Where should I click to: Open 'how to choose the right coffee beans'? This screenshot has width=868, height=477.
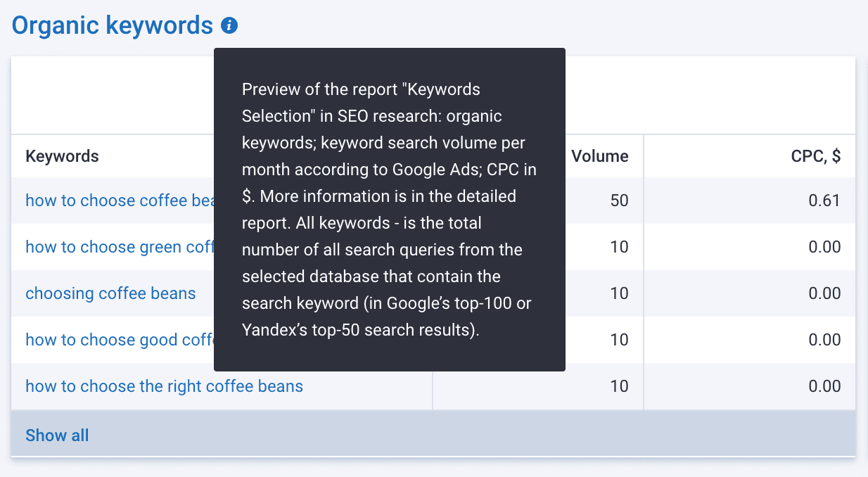[x=164, y=386]
